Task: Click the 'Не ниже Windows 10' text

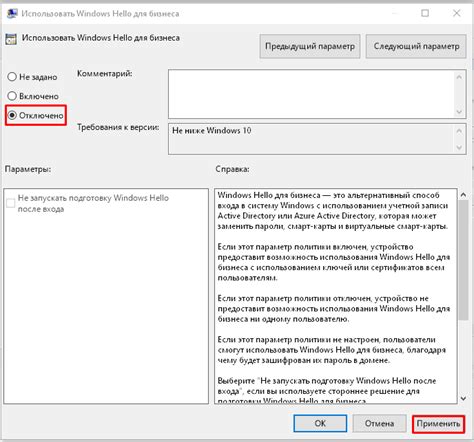Action: [x=212, y=130]
